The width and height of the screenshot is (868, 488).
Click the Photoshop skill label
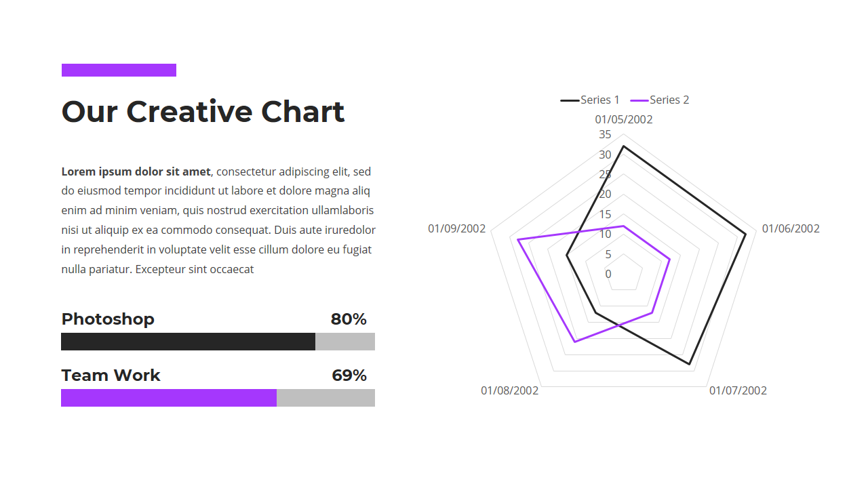108,319
